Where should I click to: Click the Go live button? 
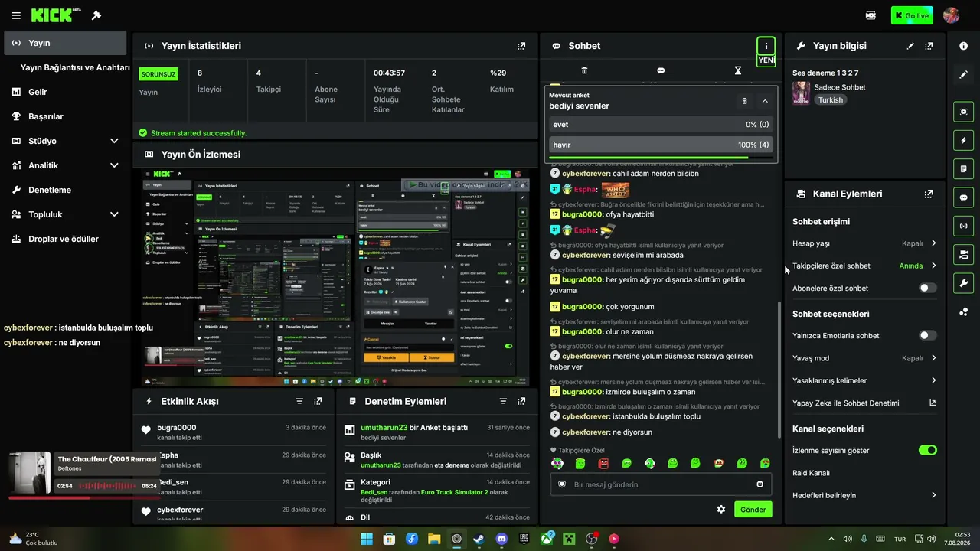point(912,15)
